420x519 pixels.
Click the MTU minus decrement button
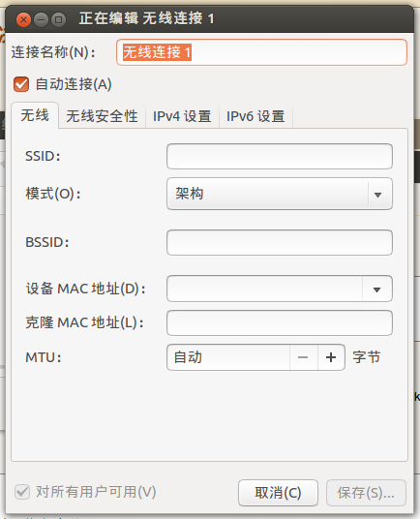click(x=303, y=357)
